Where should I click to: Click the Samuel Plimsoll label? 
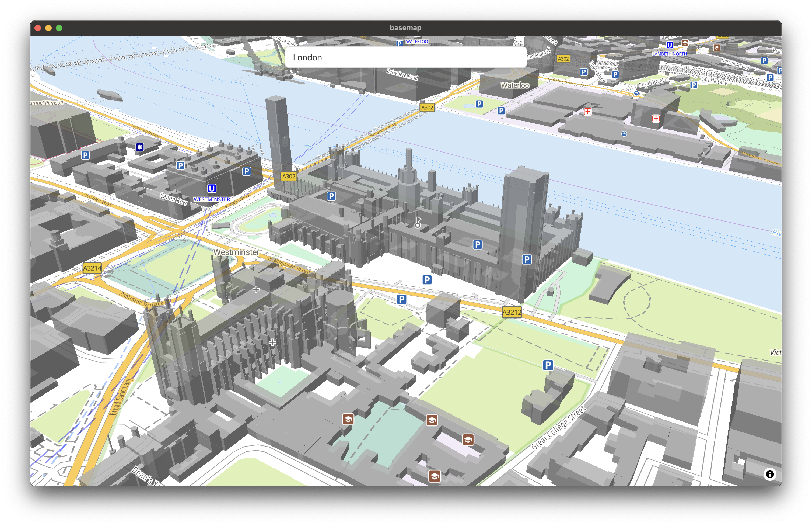47,102
